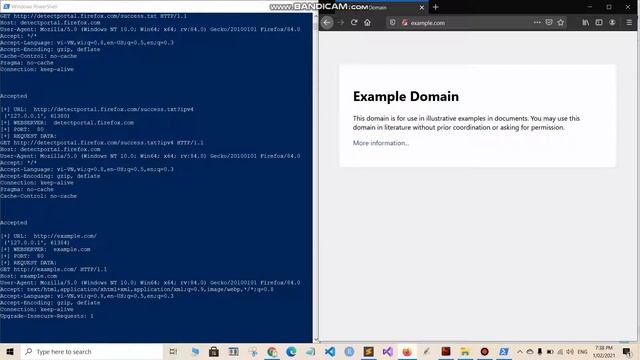The width and height of the screenshot is (640, 360).
Task: Open Task View on taskbar
Action: (173, 351)
